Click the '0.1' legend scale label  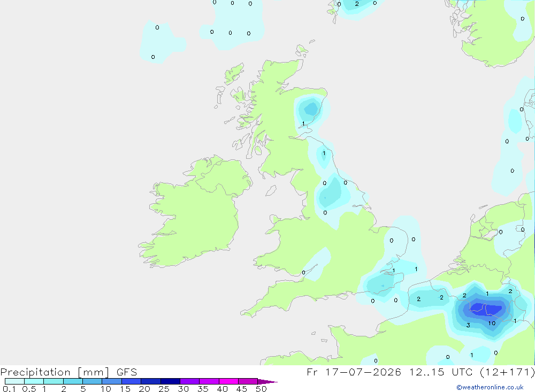(9, 389)
